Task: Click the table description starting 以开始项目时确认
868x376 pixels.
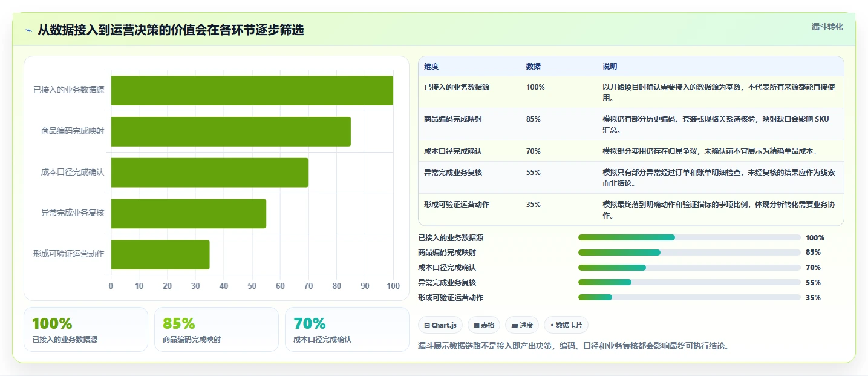Action: point(719,92)
